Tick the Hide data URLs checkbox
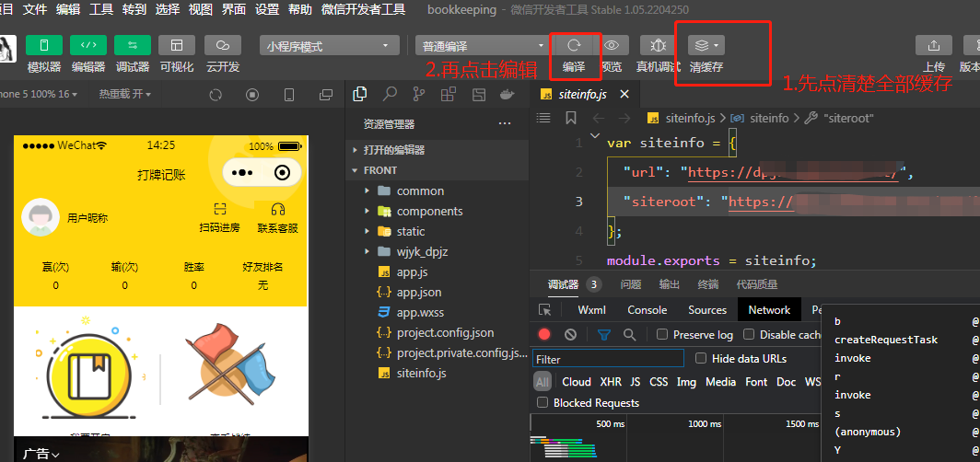 pyautogui.click(x=701, y=358)
